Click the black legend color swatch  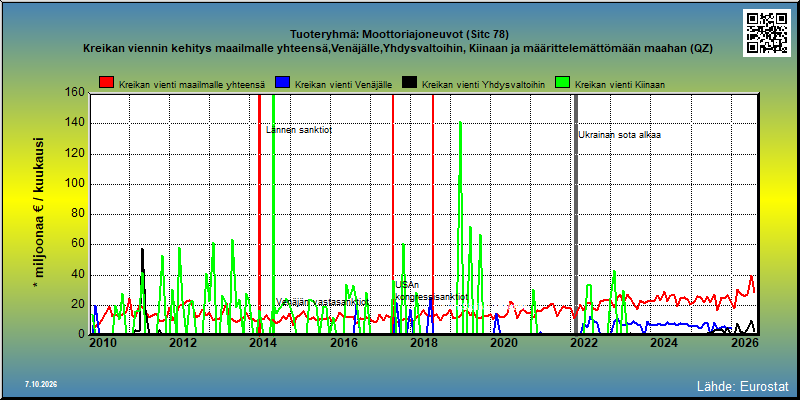(x=409, y=83)
